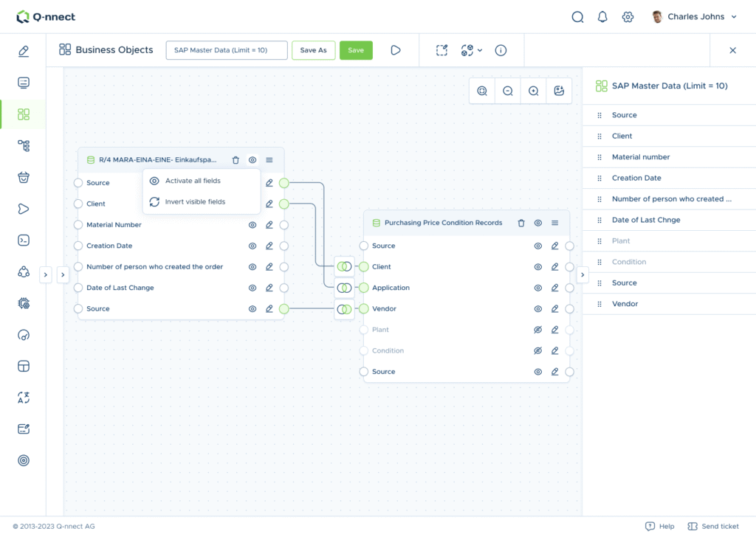
Task: Click the green Save button
Action: (x=356, y=50)
